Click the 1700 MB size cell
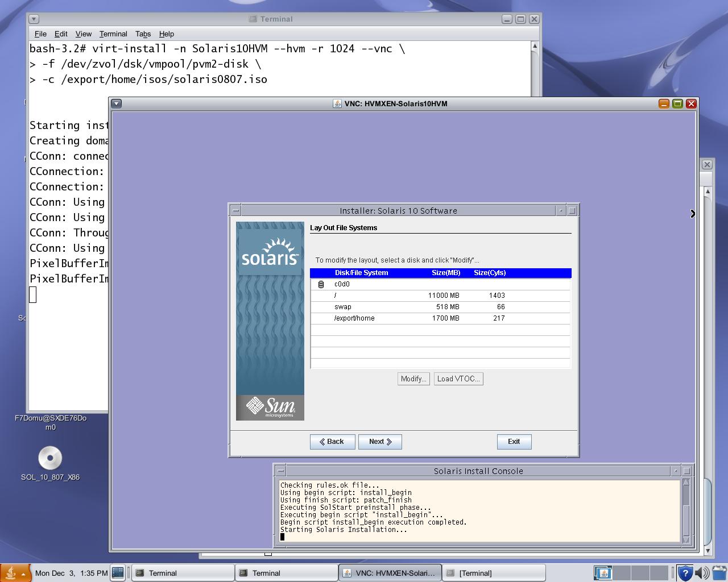This screenshot has height=582, width=728. coord(445,318)
